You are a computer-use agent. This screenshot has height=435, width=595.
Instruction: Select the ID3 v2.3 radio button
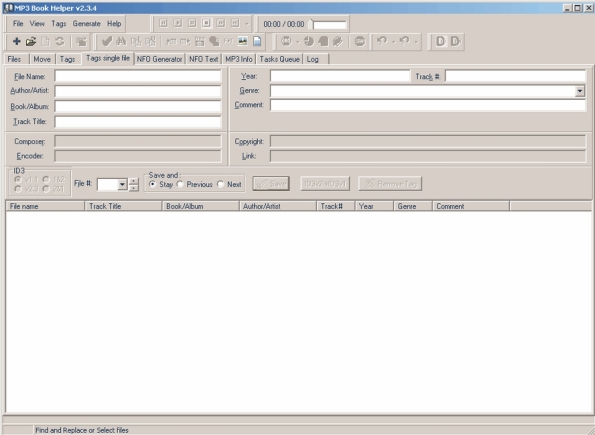17,189
